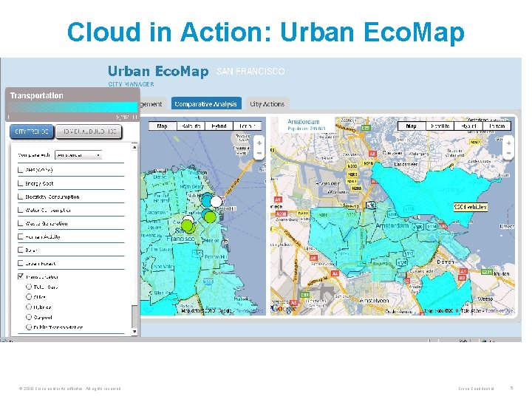The height and width of the screenshot is (399, 532).
Task: Click the button beside City Trends
Action: click(x=88, y=132)
